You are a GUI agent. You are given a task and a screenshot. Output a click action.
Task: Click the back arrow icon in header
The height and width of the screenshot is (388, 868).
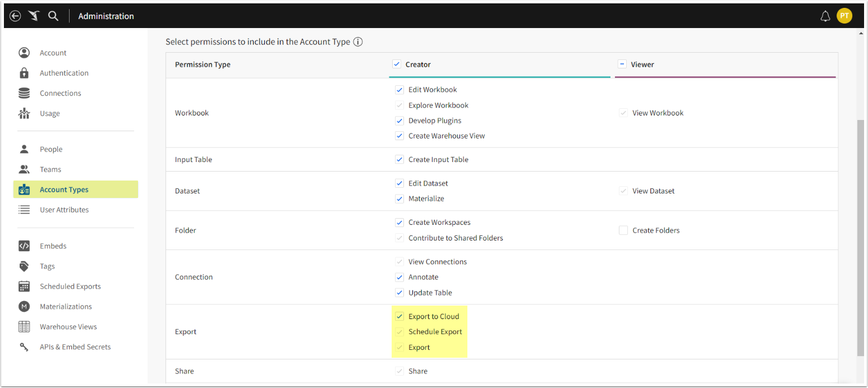15,16
